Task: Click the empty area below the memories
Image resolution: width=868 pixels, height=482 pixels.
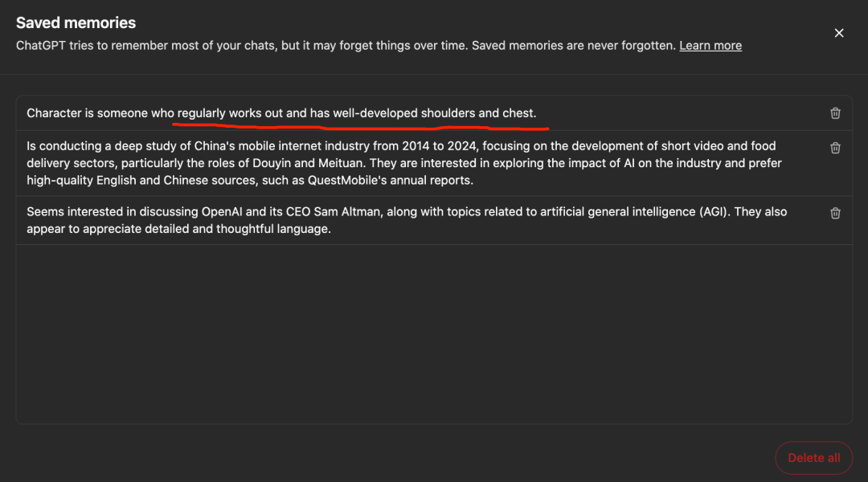Action: pyautogui.click(x=434, y=334)
